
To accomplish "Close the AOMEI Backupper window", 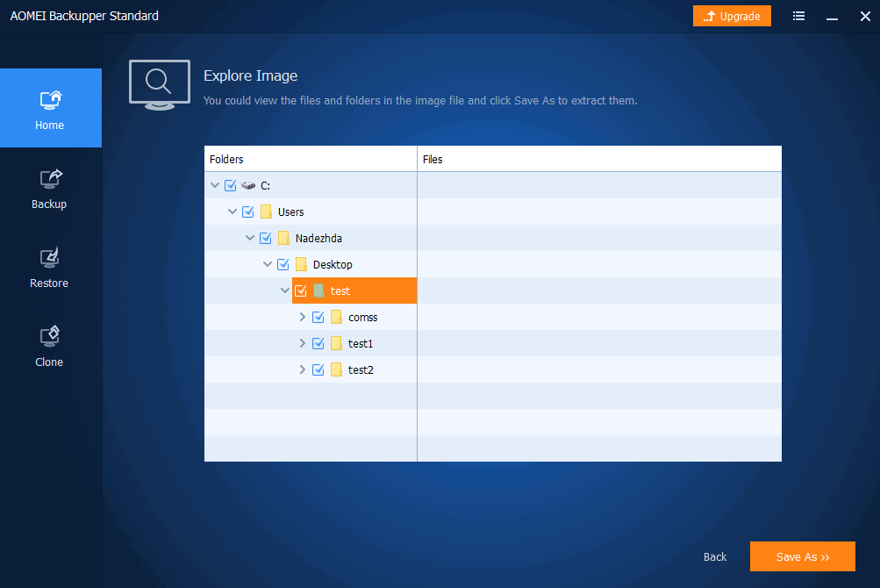I will point(865,17).
